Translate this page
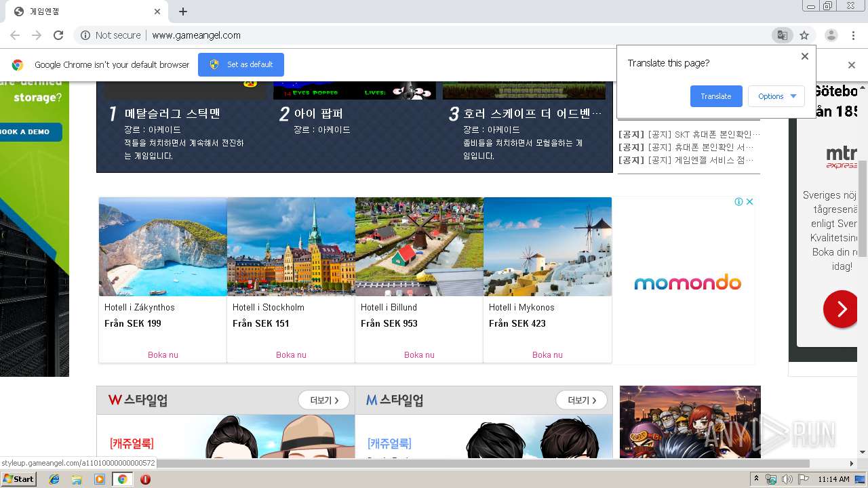This screenshot has width=868, height=488. click(x=716, y=96)
